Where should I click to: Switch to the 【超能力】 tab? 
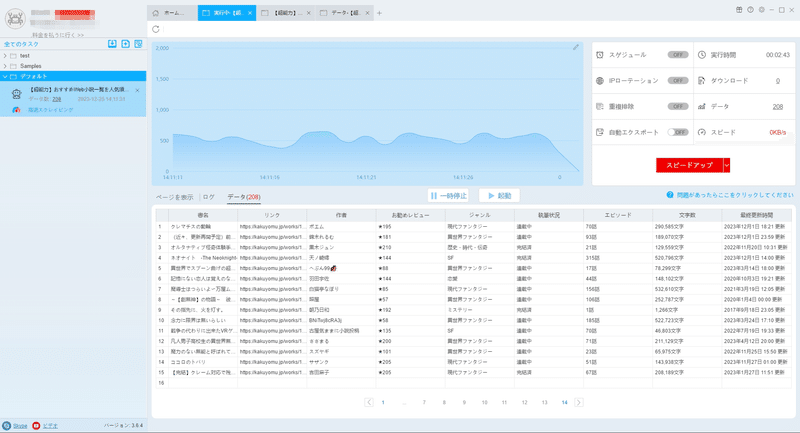(x=286, y=13)
